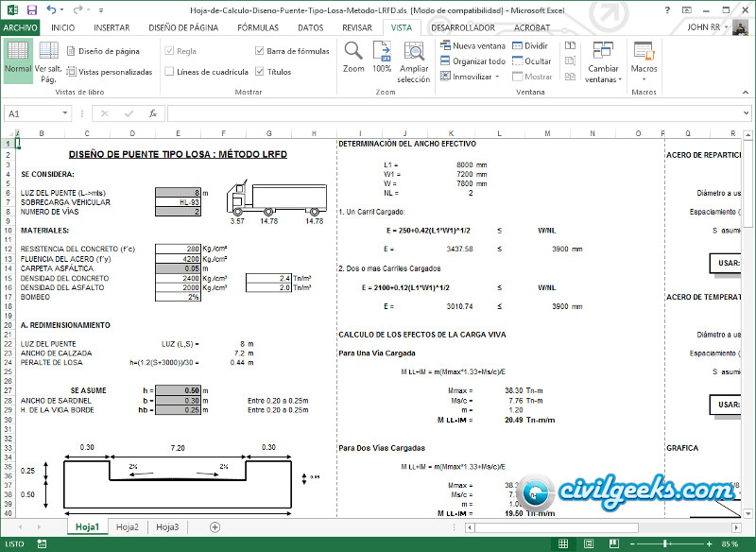Uncheck the Títulos checkbox
Screen dimensions: 756x552
point(260,71)
